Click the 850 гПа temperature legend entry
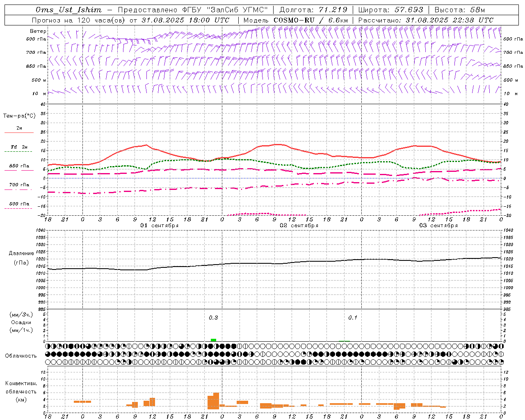This screenshot has width=525, height=420. pyautogui.click(x=19, y=166)
